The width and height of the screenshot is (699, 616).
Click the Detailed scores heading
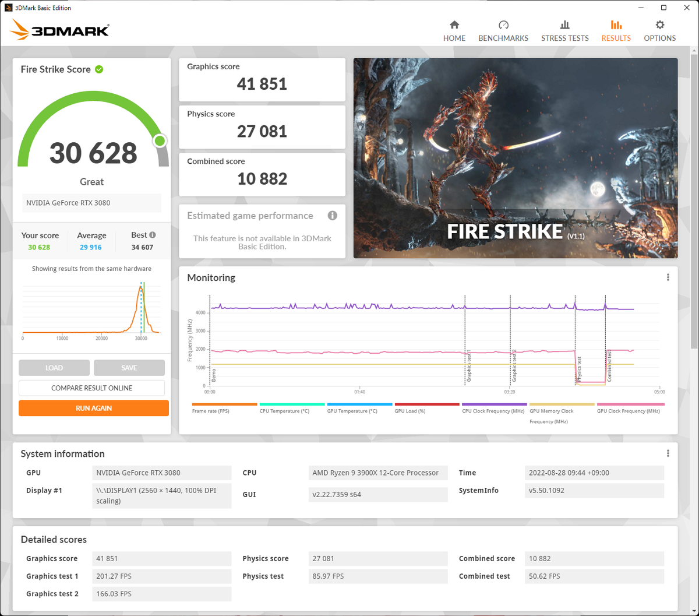click(54, 540)
